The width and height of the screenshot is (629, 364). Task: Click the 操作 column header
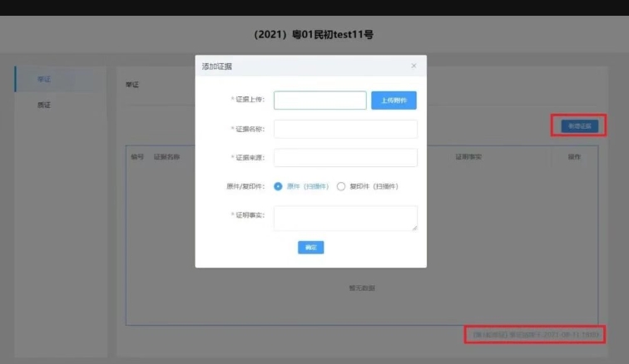(x=574, y=156)
